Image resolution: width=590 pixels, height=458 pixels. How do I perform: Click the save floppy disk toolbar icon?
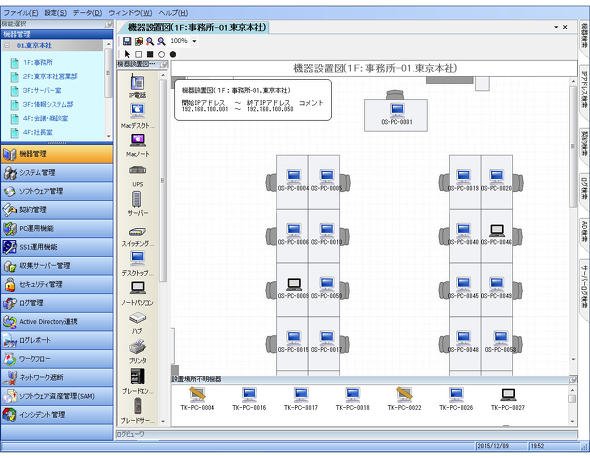[127, 41]
